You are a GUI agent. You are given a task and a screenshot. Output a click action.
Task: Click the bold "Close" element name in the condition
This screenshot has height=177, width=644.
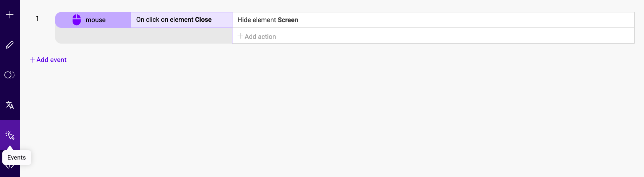203,20
